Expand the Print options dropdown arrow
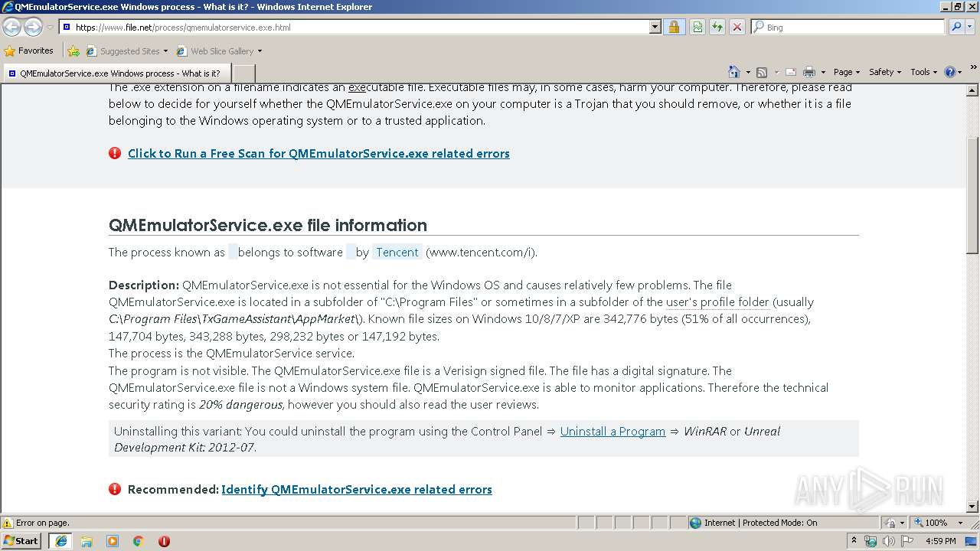 [822, 72]
